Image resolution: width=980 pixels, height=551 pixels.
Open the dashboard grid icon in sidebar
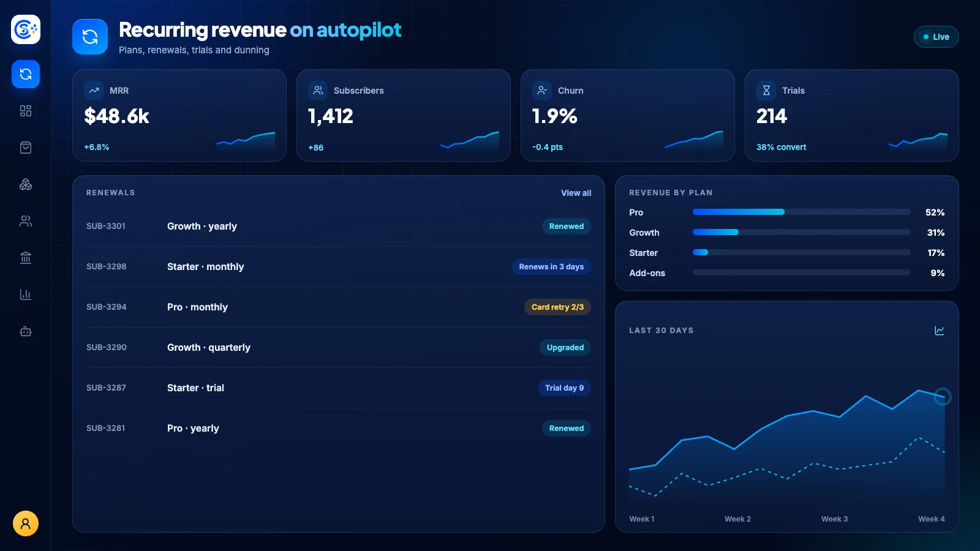coord(26,111)
